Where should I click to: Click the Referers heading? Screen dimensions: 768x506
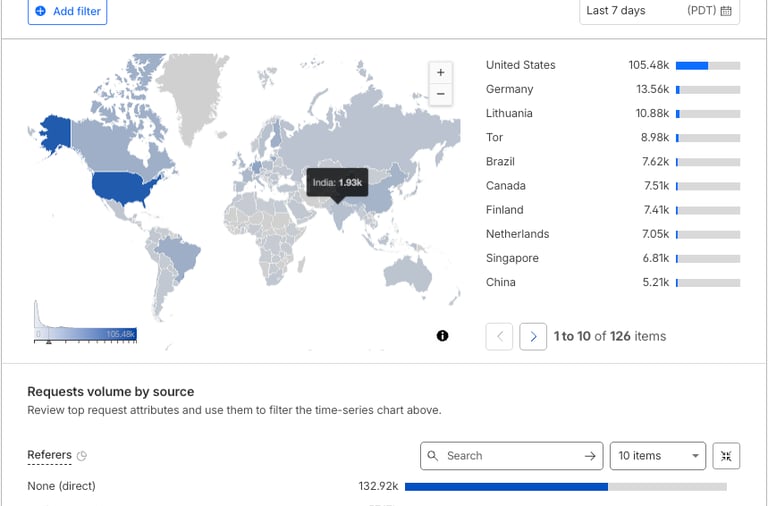coord(49,455)
